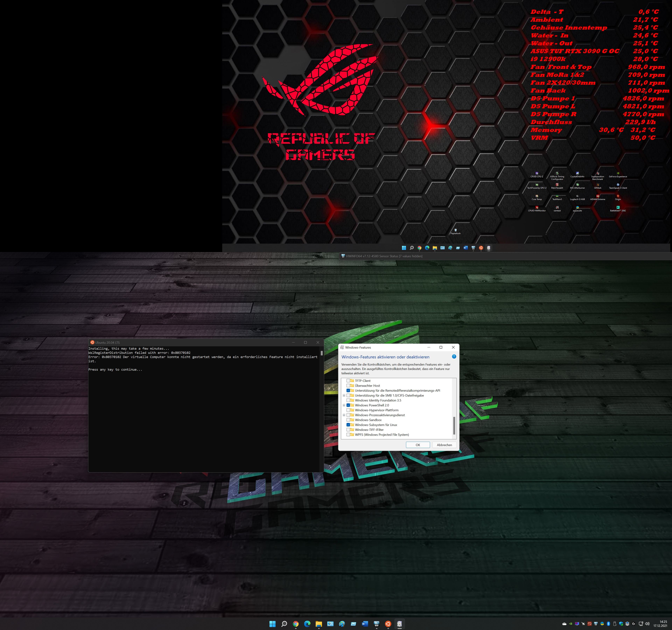672x630 pixels.
Task: Check Windows-Prozessaktivierungsdienst checkbox
Action: tap(348, 415)
